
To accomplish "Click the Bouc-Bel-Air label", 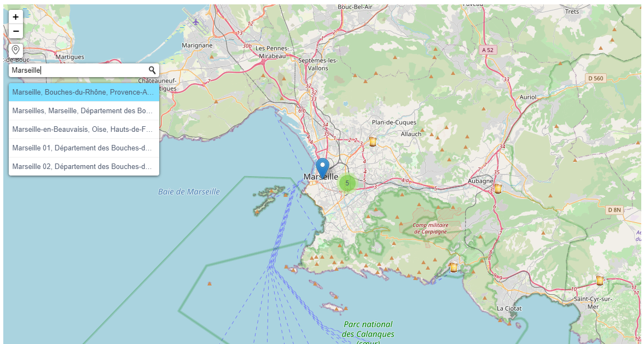I will (x=355, y=7).
